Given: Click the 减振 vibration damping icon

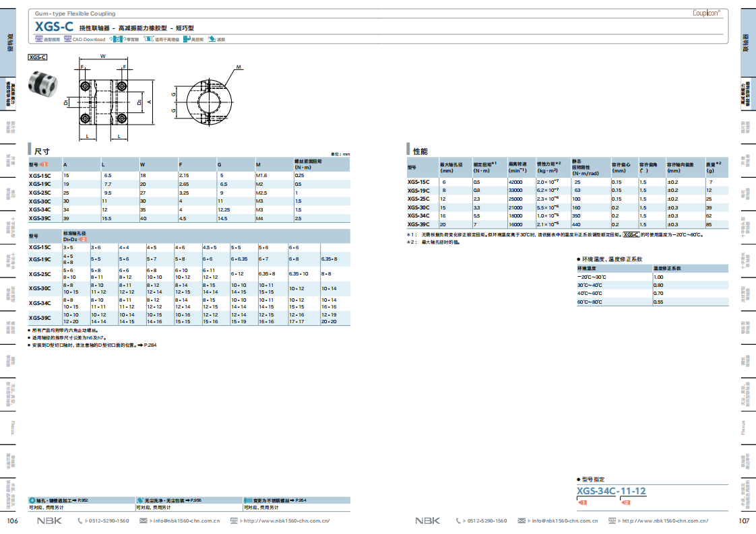Looking at the screenshot, I should point(212,39).
